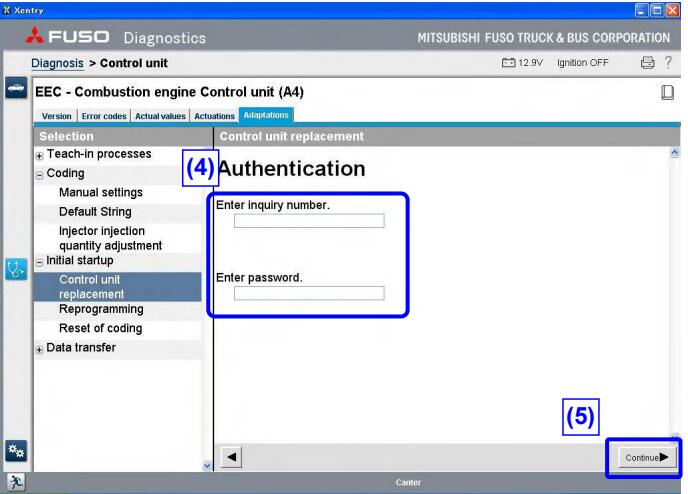
Task: Click the password input field
Action: point(309,293)
